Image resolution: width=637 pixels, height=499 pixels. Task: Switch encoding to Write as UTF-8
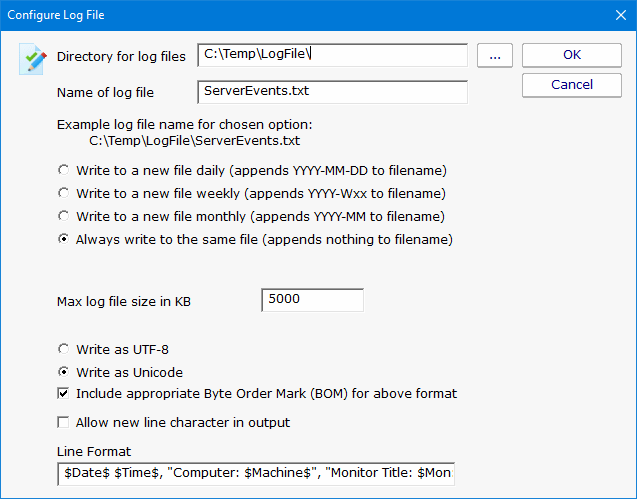(64, 349)
